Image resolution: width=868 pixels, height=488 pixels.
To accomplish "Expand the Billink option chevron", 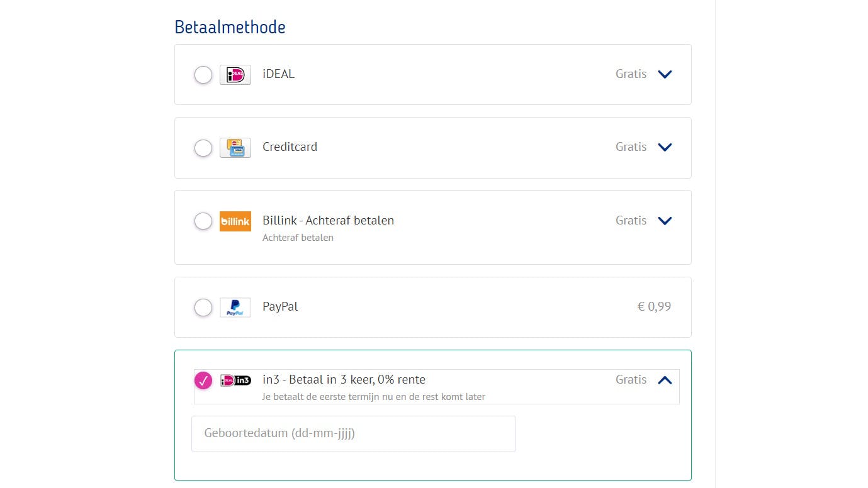I will point(665,221).
